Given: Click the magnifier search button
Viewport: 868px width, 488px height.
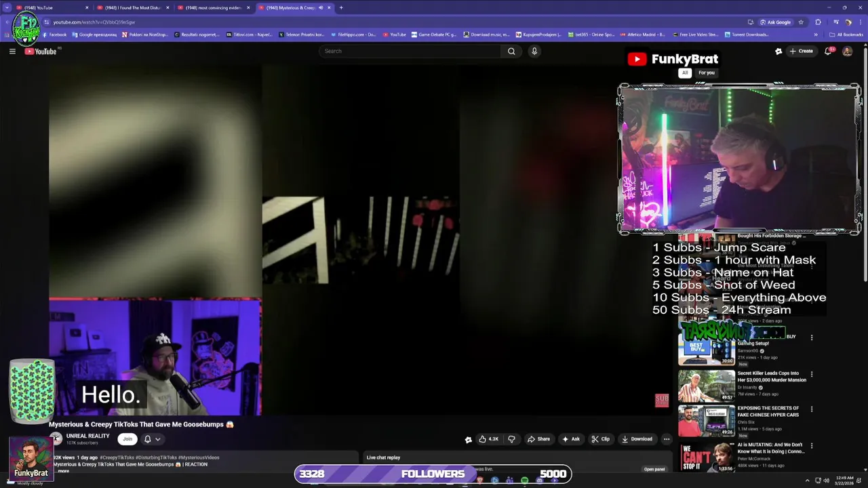Looking at the screenshot, I should pos(511,51).
